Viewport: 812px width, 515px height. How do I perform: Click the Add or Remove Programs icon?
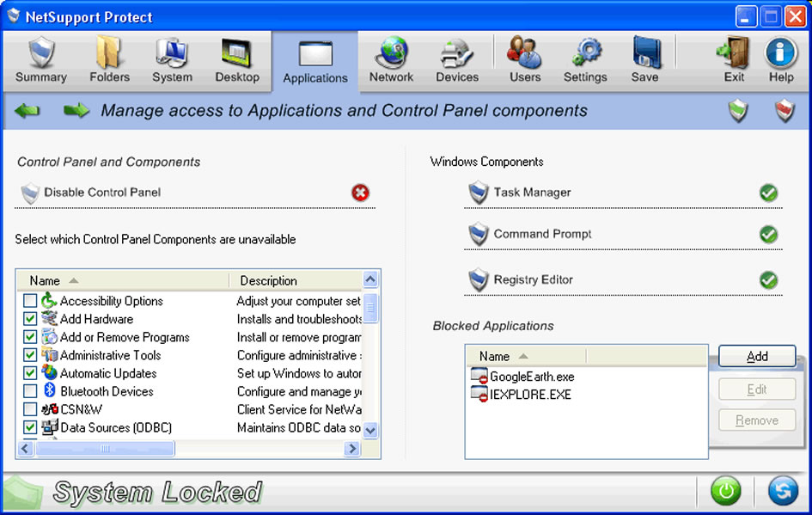[x=49, y=337]
